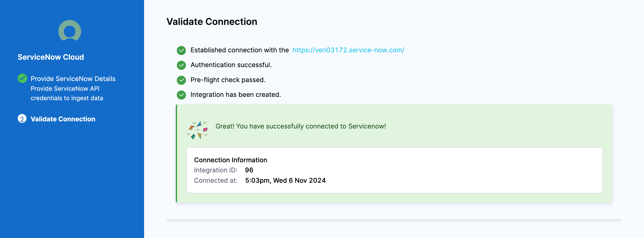Click the green checkmark beside Provide ServiceNow Details

tap(22, 78)
